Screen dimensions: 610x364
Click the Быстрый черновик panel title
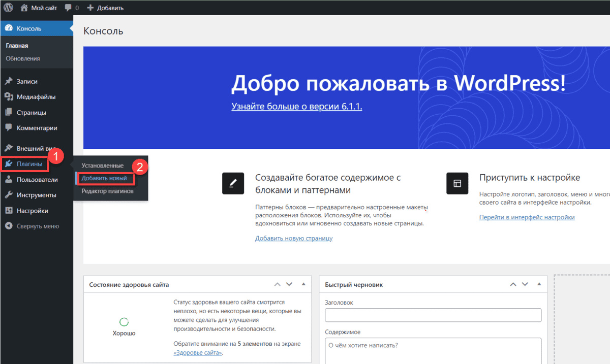click(x=354, y=285)
